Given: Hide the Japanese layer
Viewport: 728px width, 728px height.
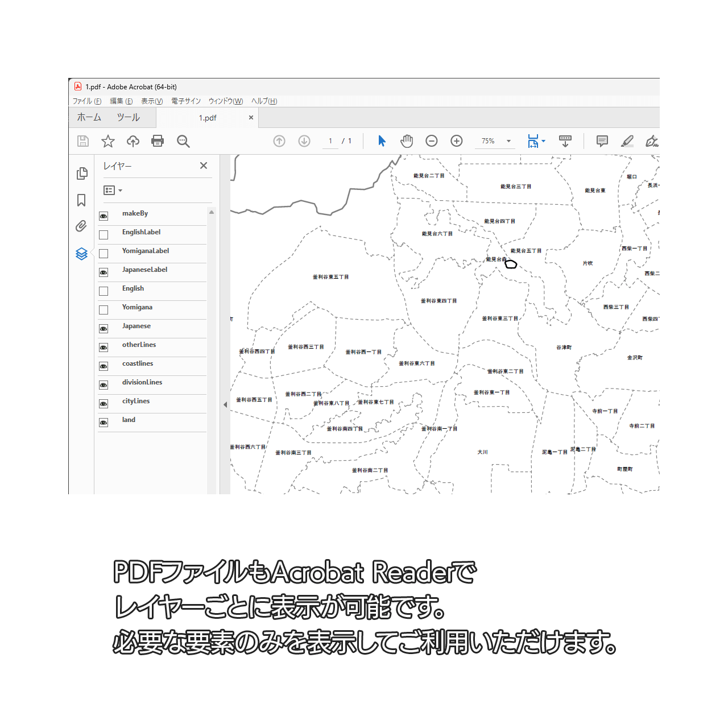Looking at the screenshot, I should coord(104,329).
